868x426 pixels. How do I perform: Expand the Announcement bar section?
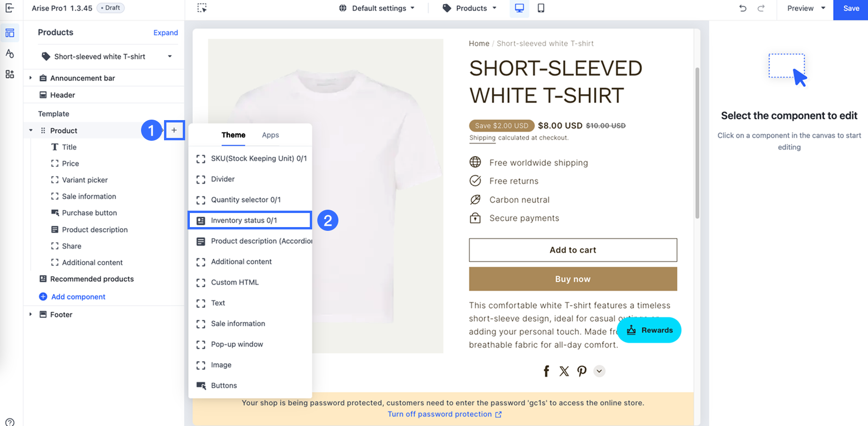[x=30, y=78]
